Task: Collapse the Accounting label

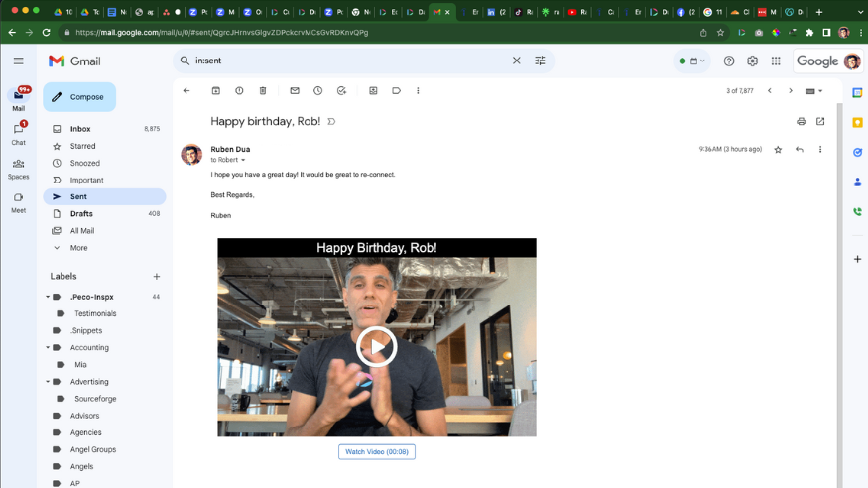Action: pyautogui.click(x=48, y=347)
